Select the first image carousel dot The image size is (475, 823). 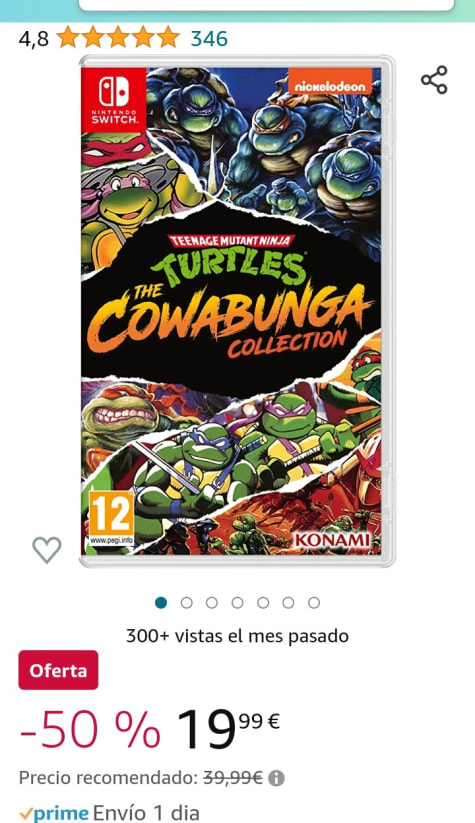pos(161,603)
